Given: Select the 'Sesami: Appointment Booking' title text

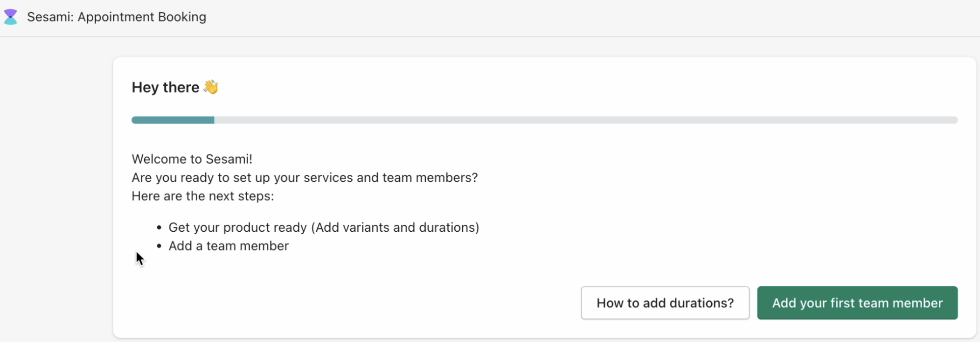Looking at the screenshot, I should [117, 17].
